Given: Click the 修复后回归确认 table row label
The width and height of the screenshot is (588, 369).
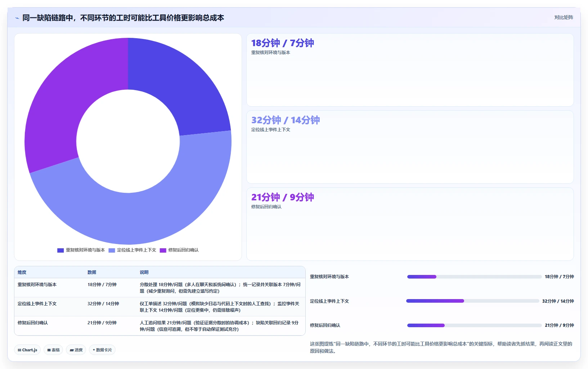Looking at the screenshot, I should (x=33, y=323).
